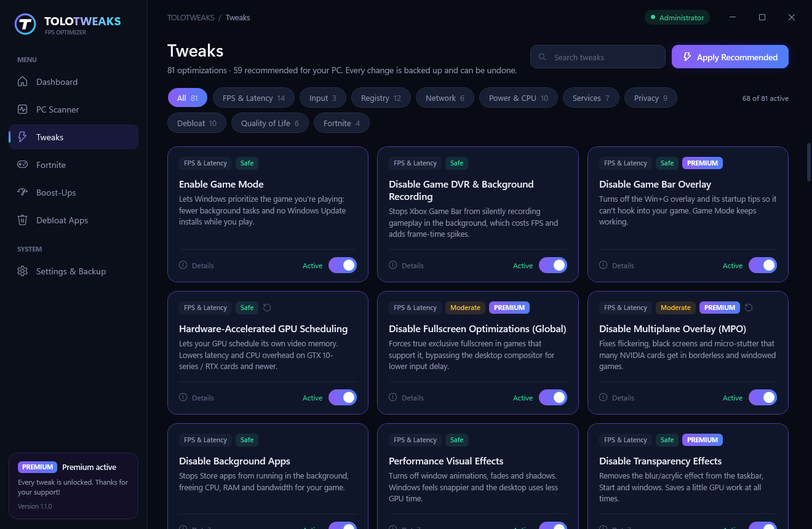Click the Apply Recommended button
Screen dimensions: 812x529
pyautogui.click(x=730, y=57)
